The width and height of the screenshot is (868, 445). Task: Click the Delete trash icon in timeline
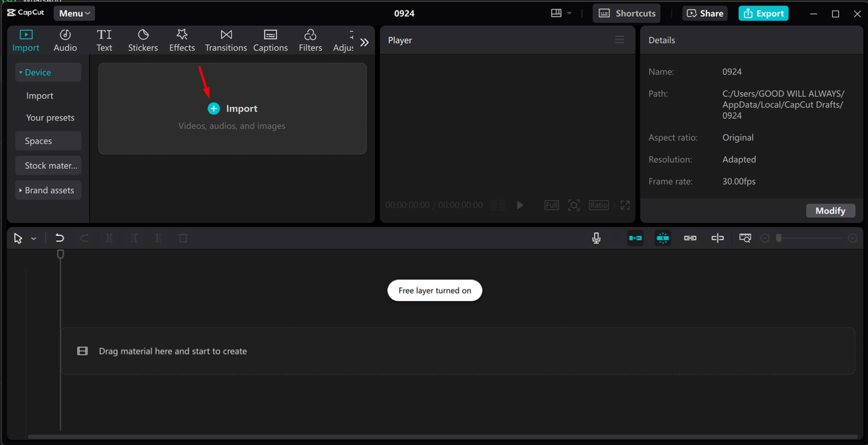[183, 238]
